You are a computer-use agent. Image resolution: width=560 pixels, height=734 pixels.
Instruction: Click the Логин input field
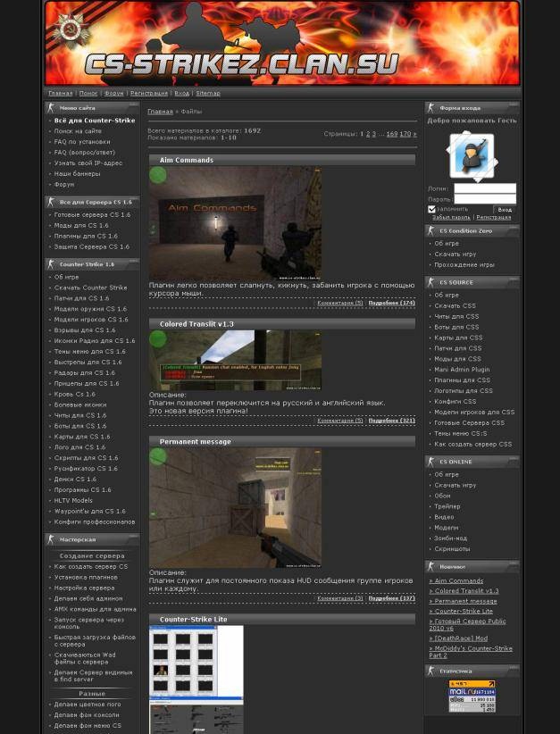tap(485, 188)
